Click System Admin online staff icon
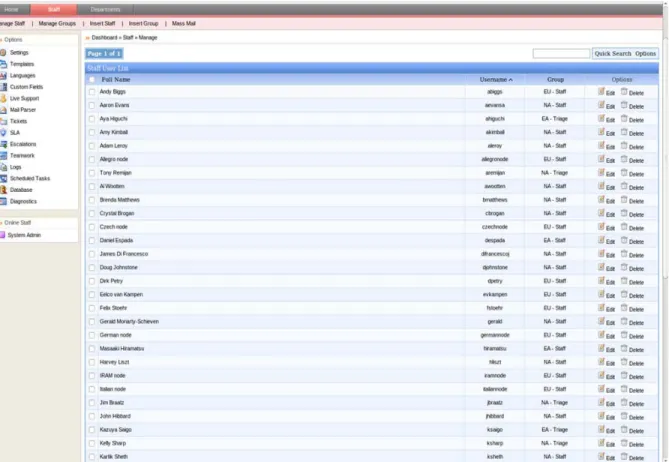This screenshot has height=462, width=669. (x=3, y=235)
